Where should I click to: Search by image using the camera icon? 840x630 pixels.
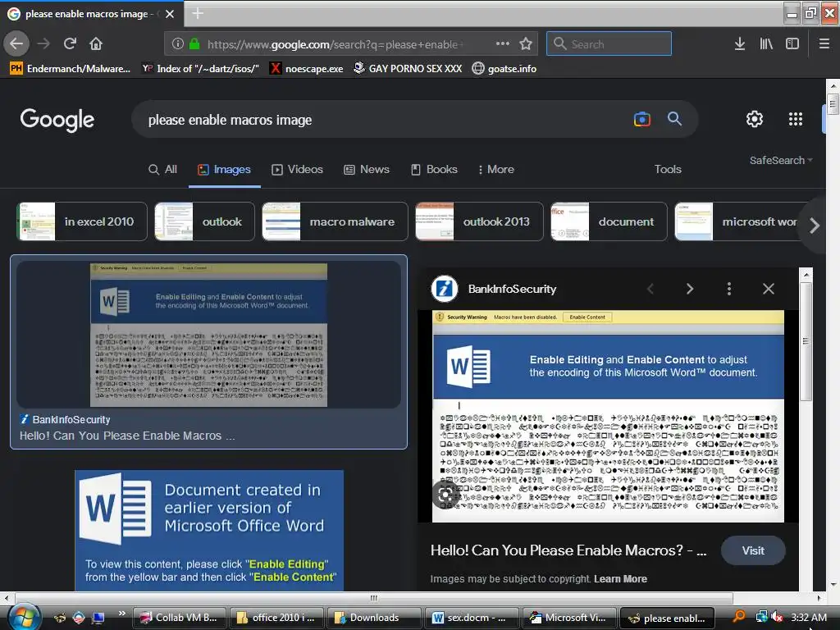[x=641, y=119]
